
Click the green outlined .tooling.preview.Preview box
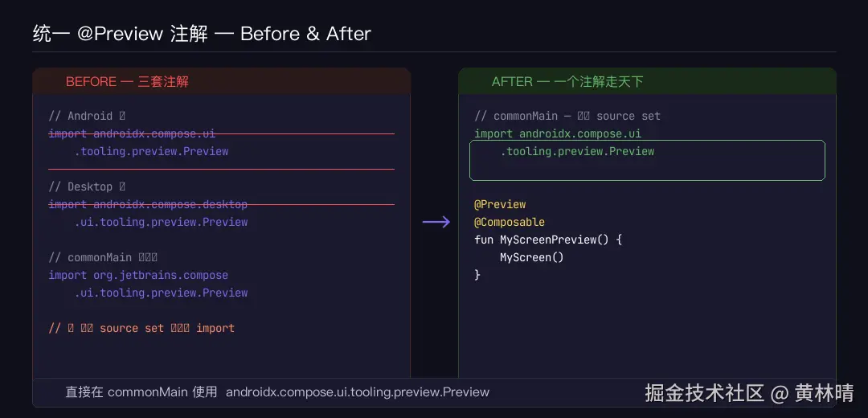(x=647, y=160)
